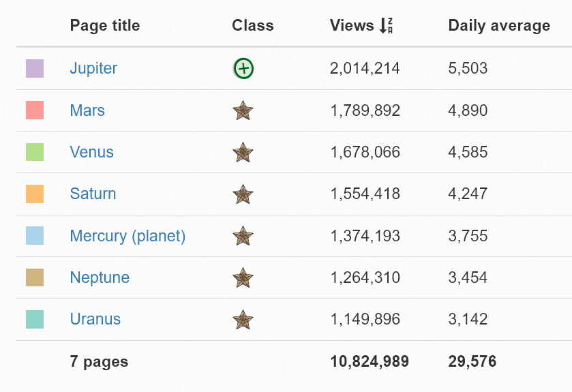
Task: Click the Featured Article star for Saturn
Action: coord(243,194)
